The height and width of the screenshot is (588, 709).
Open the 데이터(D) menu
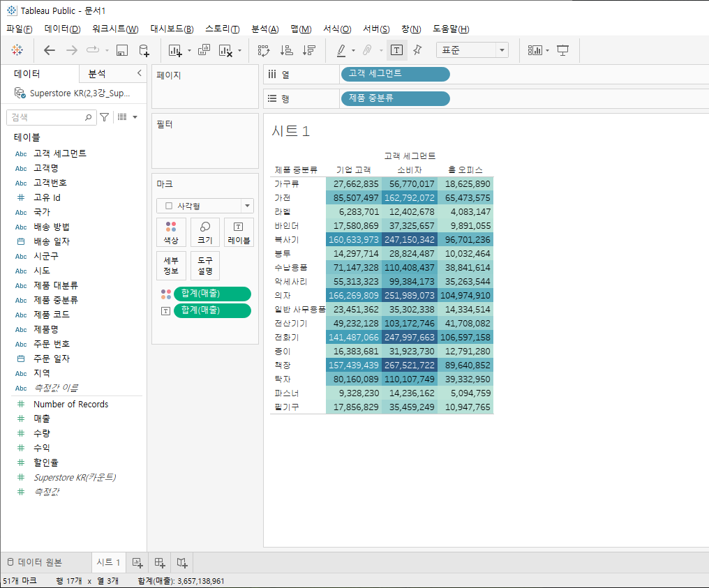[62, 29]
